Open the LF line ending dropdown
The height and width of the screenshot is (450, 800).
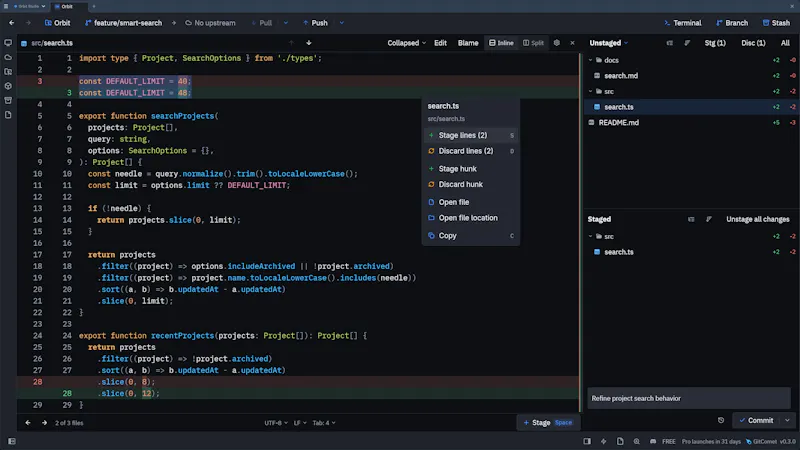tap(299, 422)
